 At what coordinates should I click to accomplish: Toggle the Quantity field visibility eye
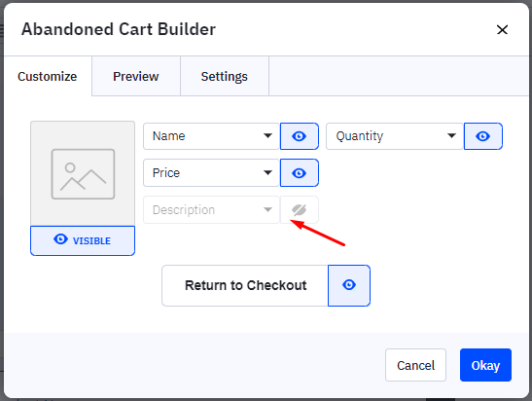click(482, 136)
